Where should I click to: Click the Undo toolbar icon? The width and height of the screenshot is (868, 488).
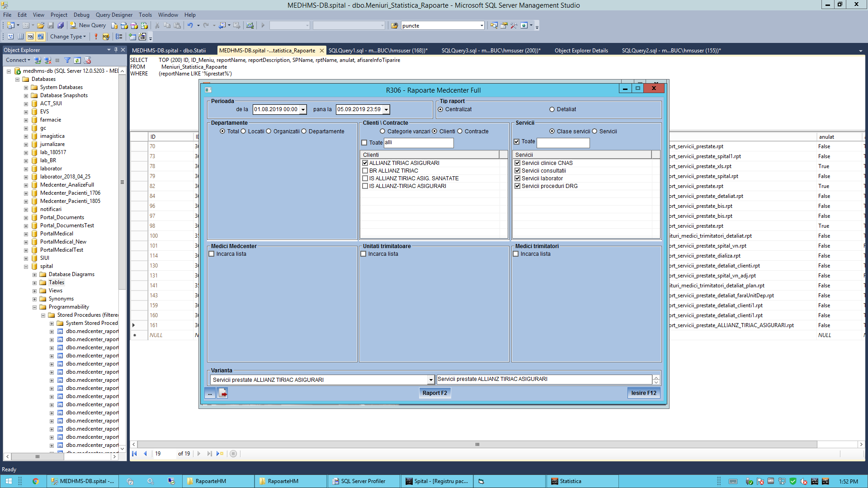pyautogui.click(x=190, y=25)
